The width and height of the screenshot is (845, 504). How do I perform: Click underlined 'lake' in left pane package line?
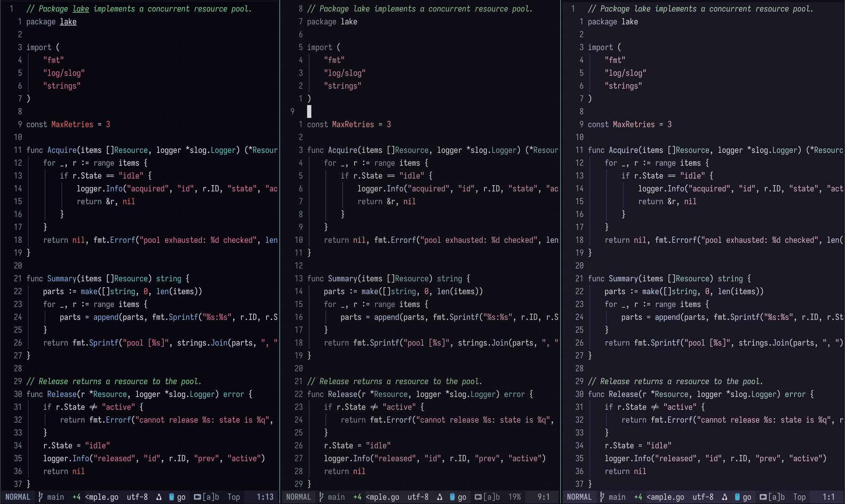pyautogui.click(x=68, y=22)
